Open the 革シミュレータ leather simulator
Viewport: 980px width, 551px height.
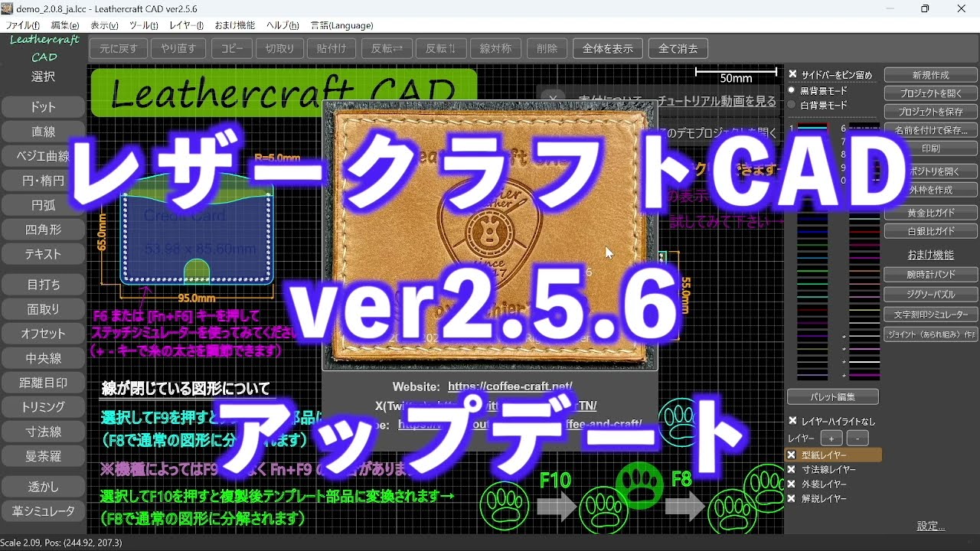pyautogui.click(x=44, y=511)
